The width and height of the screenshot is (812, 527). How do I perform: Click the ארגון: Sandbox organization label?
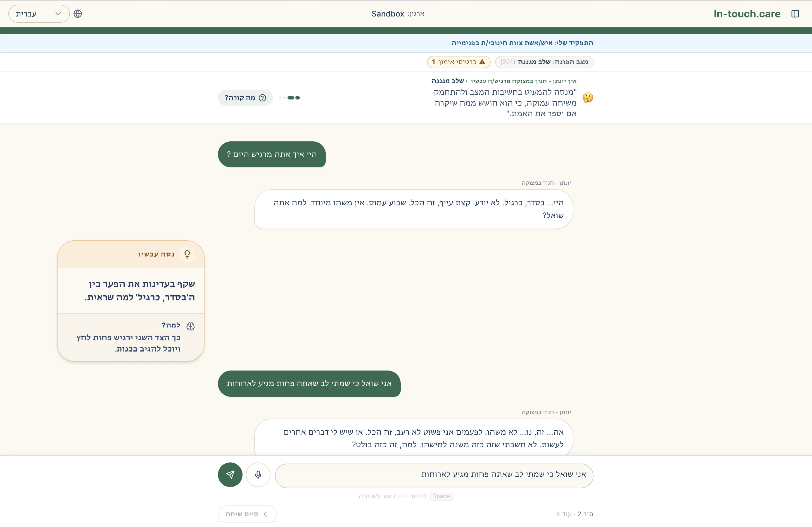coord(398,14)
